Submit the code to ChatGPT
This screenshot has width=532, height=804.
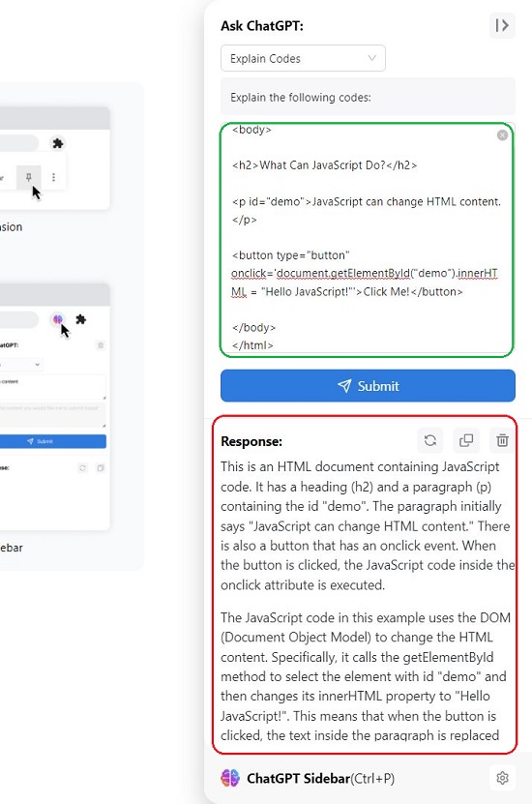[368, 386]
